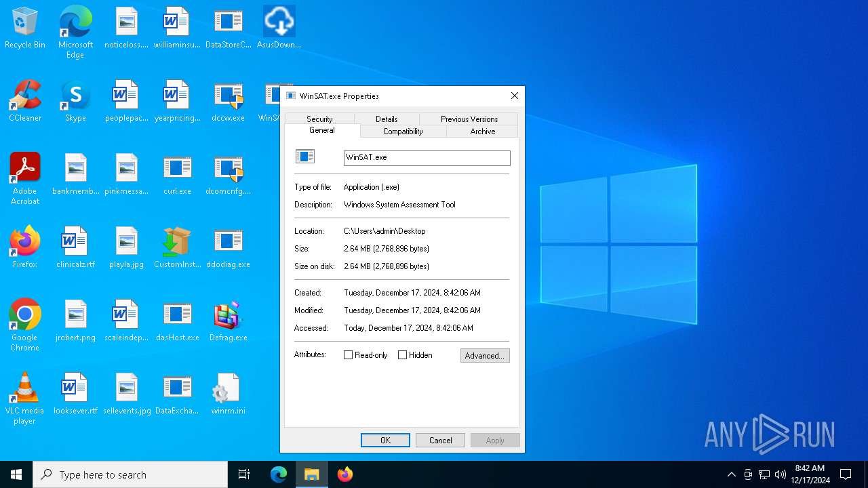The image size is (868, 488).
Task: Switch to the Archive tab
Action: pos(483,131)
